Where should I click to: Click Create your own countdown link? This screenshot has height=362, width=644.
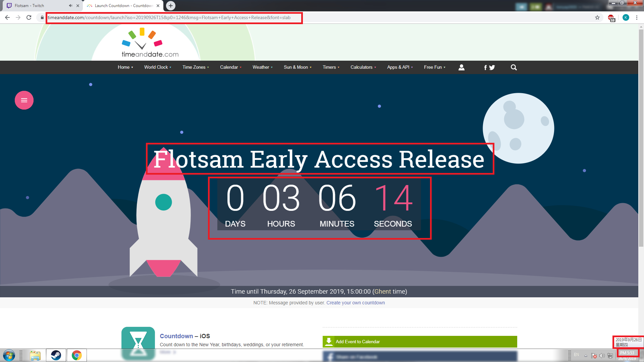tap(356, 303)
